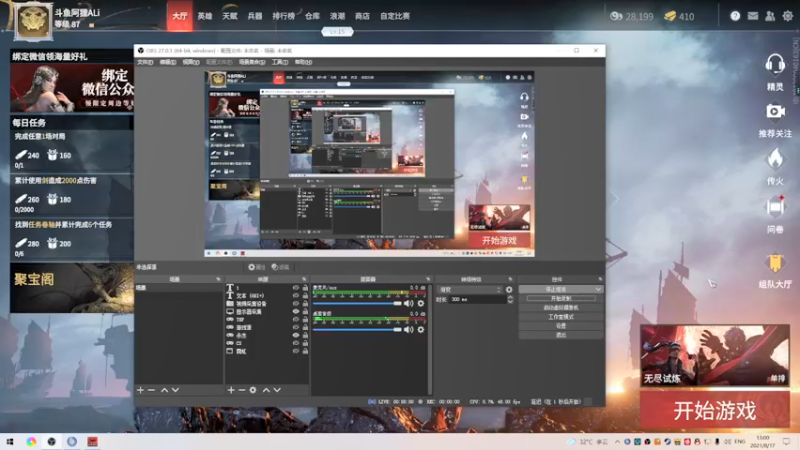Open the OBS 编辑 menu

point(168,62)
